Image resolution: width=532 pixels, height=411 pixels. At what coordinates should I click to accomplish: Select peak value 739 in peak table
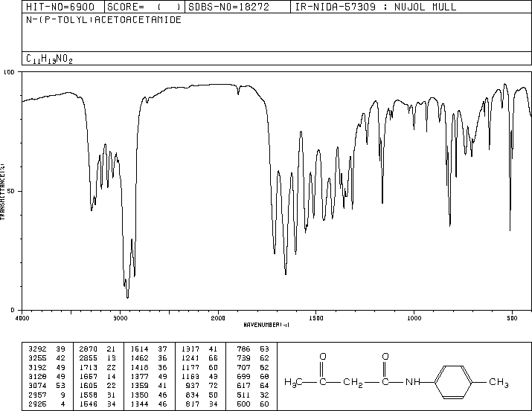[x=243, y=357]
